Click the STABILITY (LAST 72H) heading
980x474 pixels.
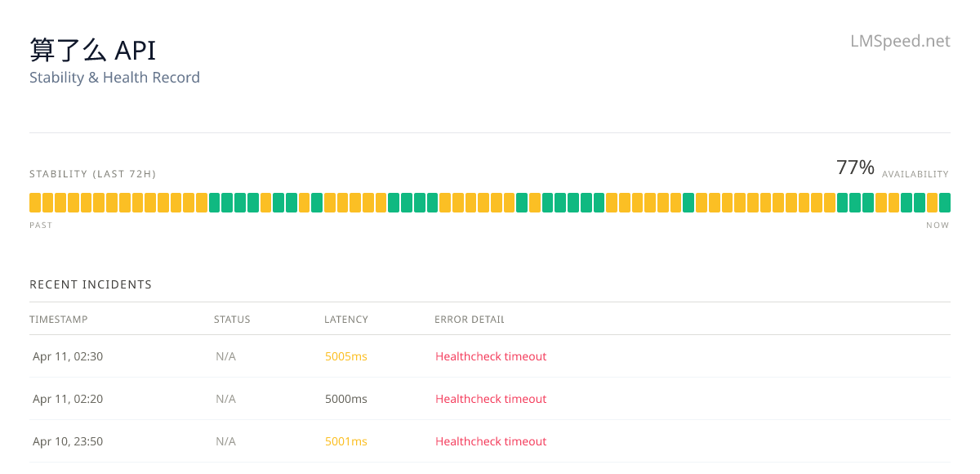click(92, 174)
